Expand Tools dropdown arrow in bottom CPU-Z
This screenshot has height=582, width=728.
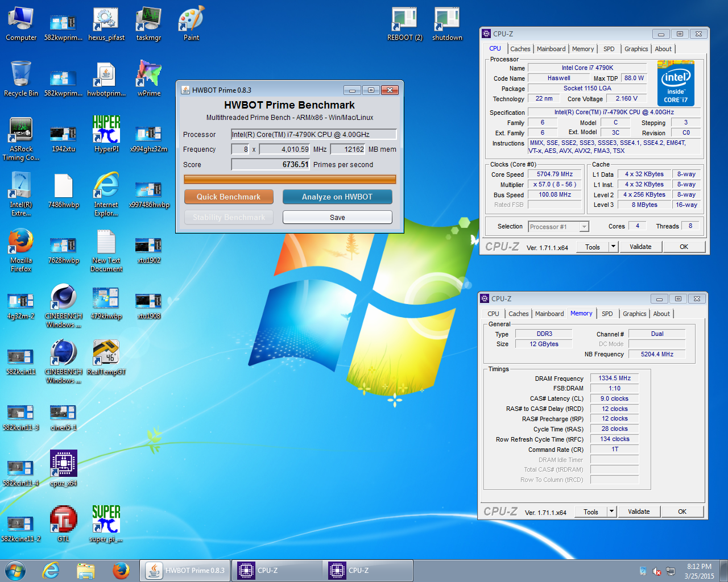coord(611,512)
